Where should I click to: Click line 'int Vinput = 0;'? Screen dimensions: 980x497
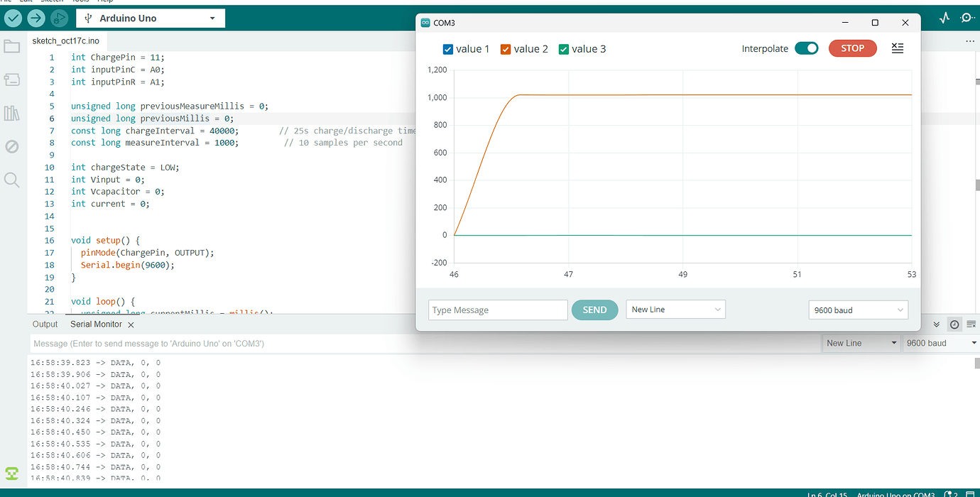pyautogui.click(x=108, y=180)
